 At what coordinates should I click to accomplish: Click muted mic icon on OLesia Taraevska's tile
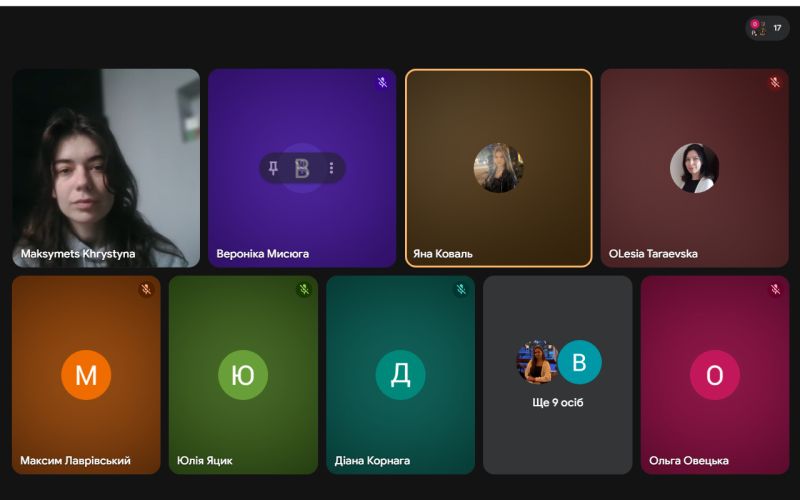click(775, 83)
